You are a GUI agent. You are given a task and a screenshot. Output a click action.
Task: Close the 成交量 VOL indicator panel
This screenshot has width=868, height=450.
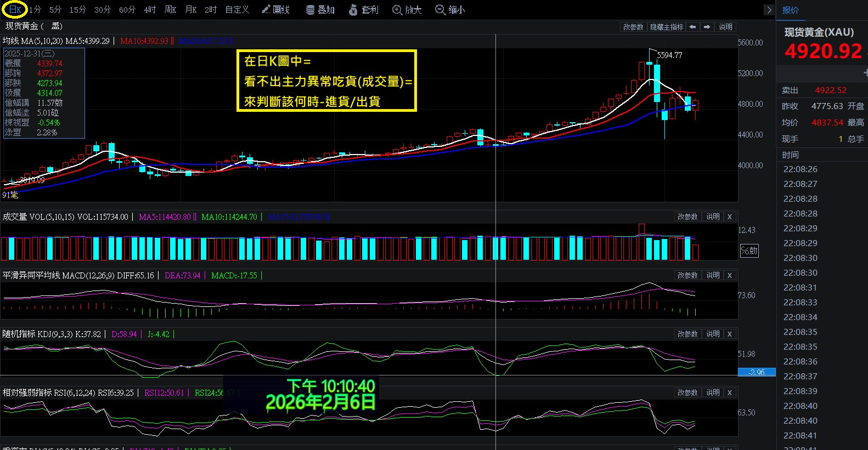pyautogui.click(x=730, y=217)
